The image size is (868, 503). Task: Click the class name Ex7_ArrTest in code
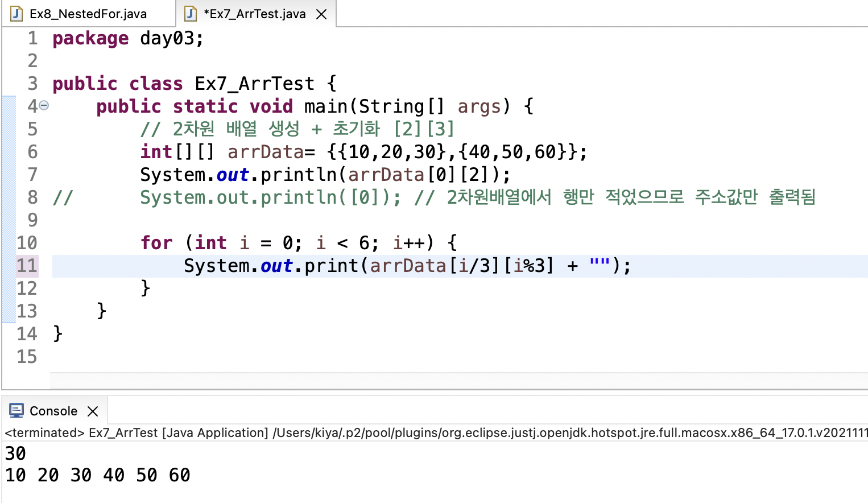click(x=254, y=84)
